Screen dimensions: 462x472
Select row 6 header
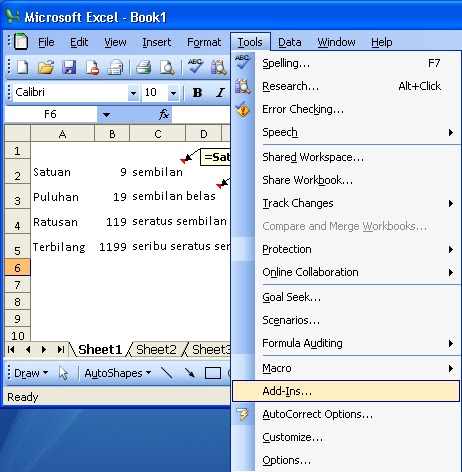click(17, 268)
